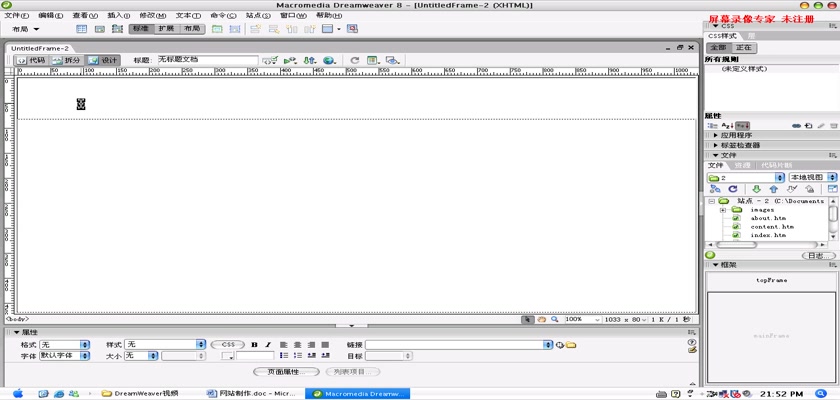Screen dimensions: 840x400
Task: Open the 字体 font dropdown
Action: point(64,356)
